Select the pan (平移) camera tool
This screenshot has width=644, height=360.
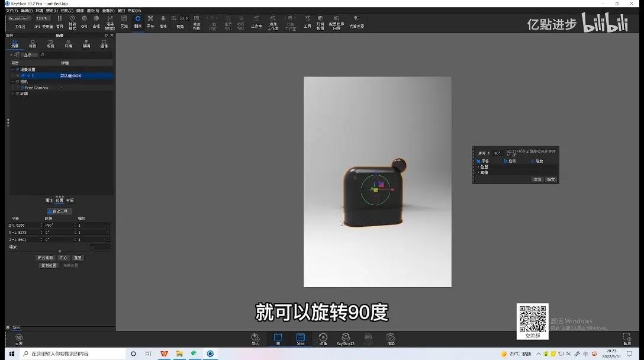tap(150, 21)
